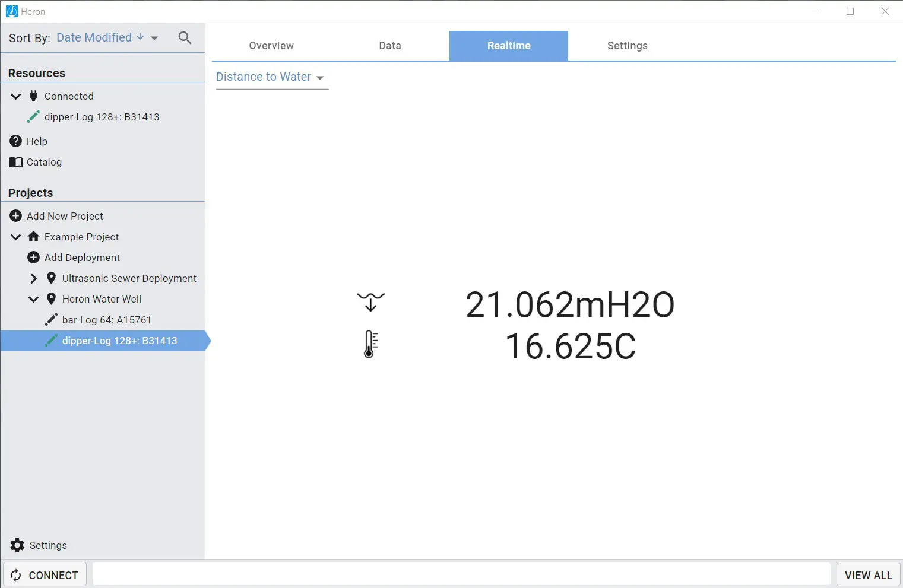Switch to the Data tab
The height and width of the screenshot is (588, 903).
click(390, 46)
